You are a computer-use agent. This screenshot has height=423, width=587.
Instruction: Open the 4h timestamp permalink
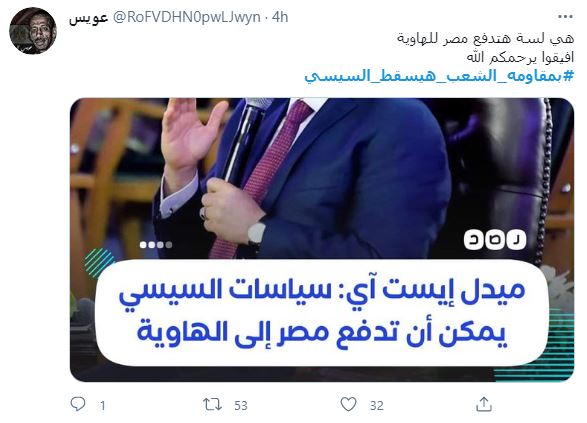(280, 17)
